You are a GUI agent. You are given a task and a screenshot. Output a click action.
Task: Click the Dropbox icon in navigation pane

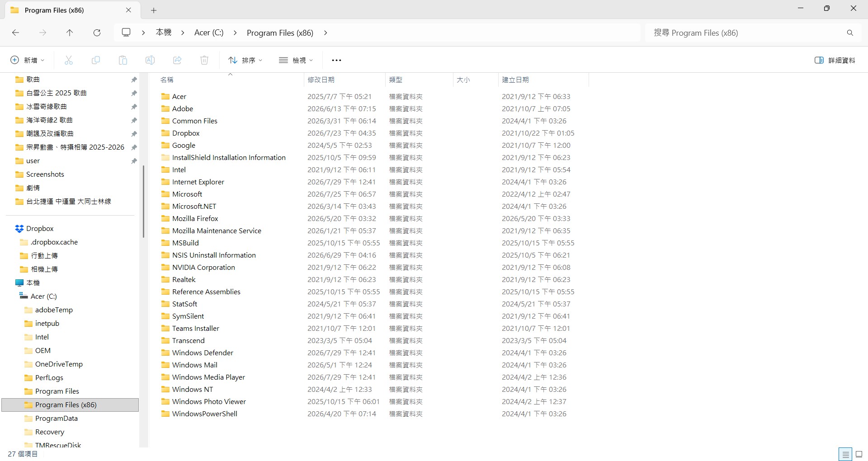click(19, 229)
